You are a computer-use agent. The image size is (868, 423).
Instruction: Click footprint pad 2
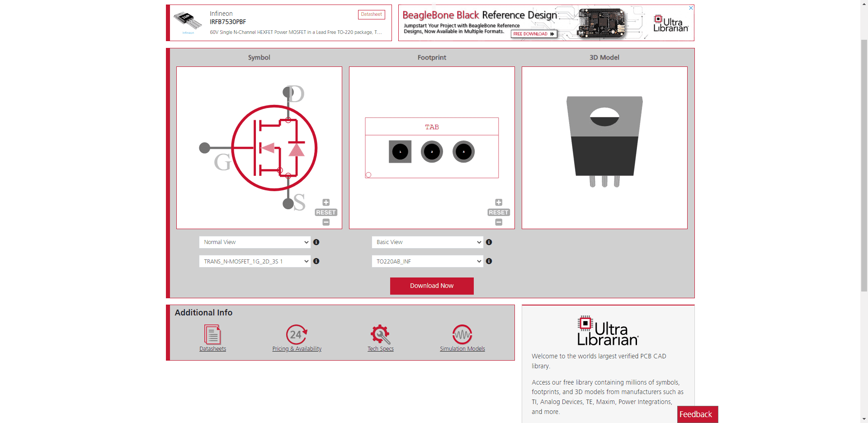click(x=432, y=152)
